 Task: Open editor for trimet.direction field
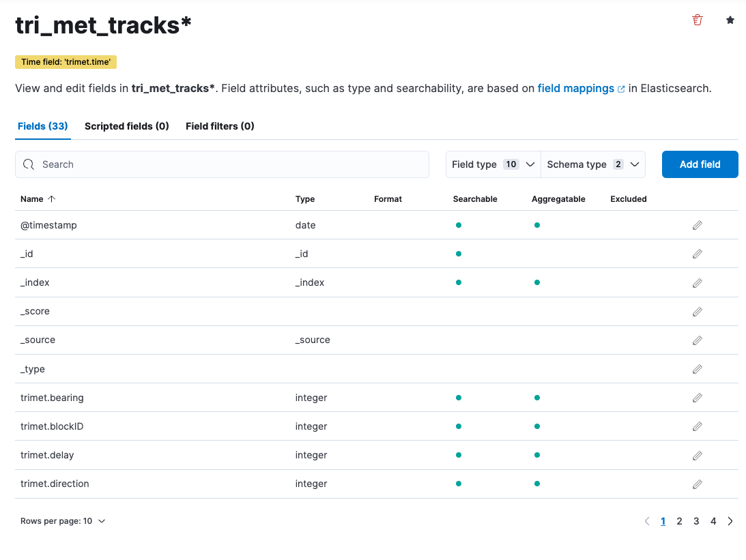click(x=697, y=484)
